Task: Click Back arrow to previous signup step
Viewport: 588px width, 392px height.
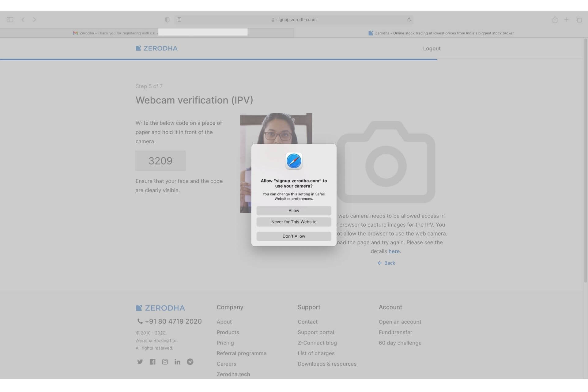Action: point(386,262)
